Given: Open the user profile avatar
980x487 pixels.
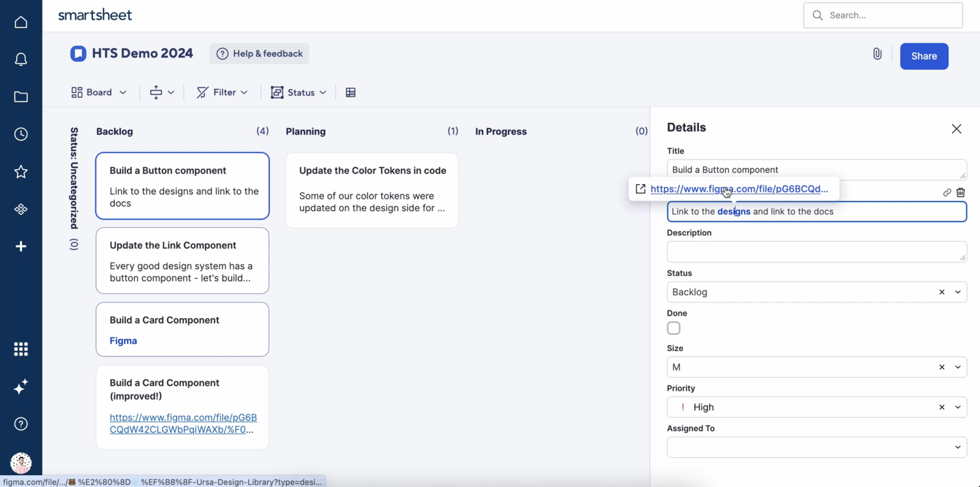Looking at the screenshot, I should 21,463.
